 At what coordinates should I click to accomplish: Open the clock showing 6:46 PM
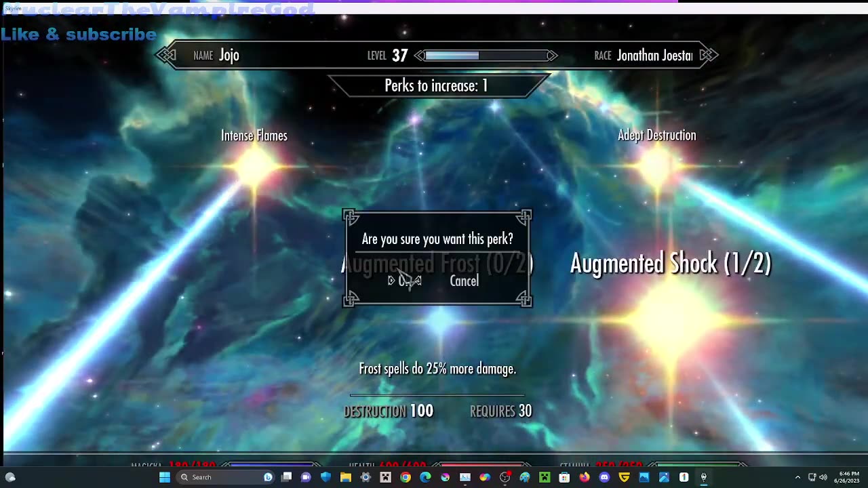coord(848,477)
